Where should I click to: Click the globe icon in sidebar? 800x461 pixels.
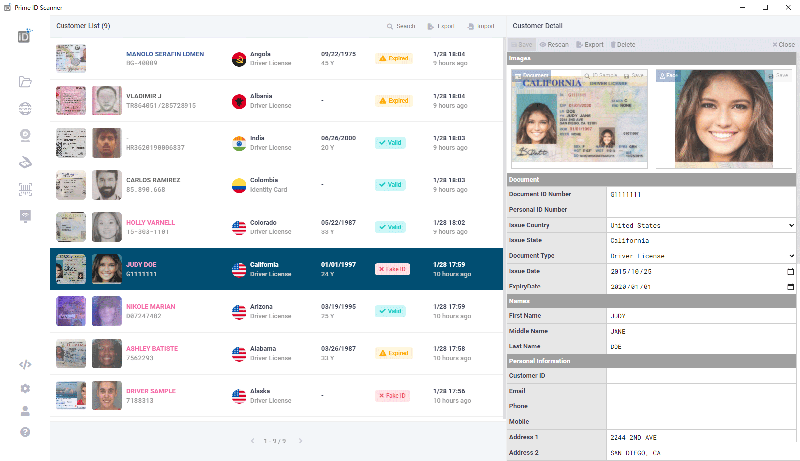(25, 109)
